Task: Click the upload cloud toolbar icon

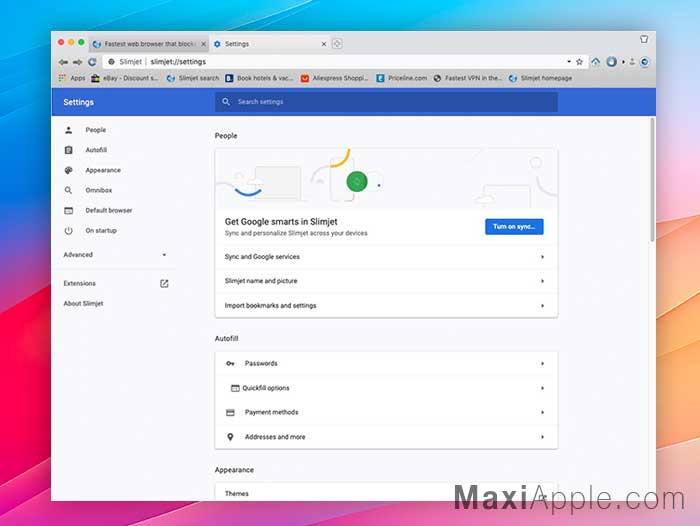Action: point(596,62)
